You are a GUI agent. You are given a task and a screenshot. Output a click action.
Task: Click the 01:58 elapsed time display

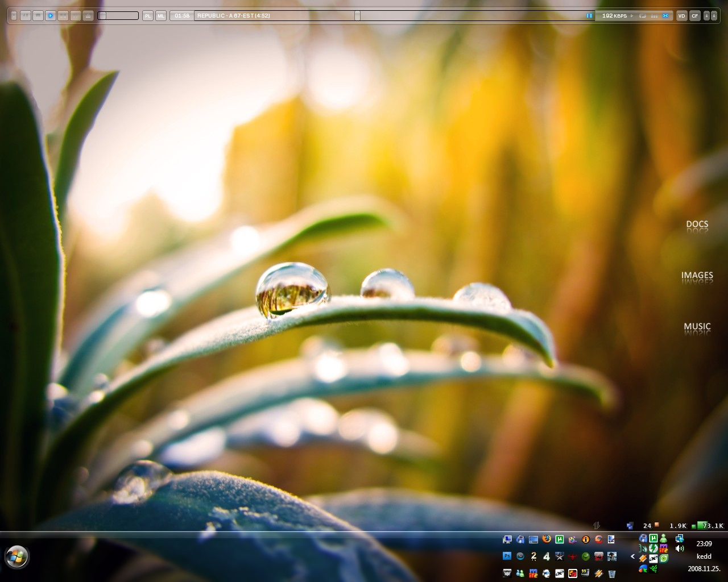pos(182,15)
